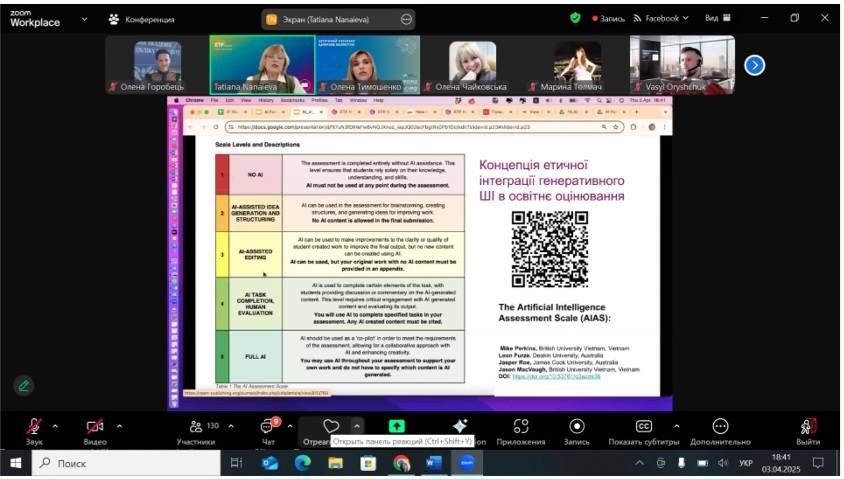This screenshot has height=479, width=844.
Task: Turn on the camera with Видео button
Action: click(95, 426)
